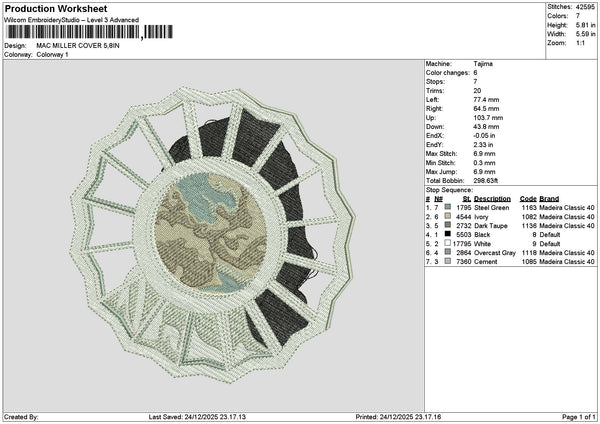Pick the Black thread swatch
600x424 pixels.
(448, 234)
